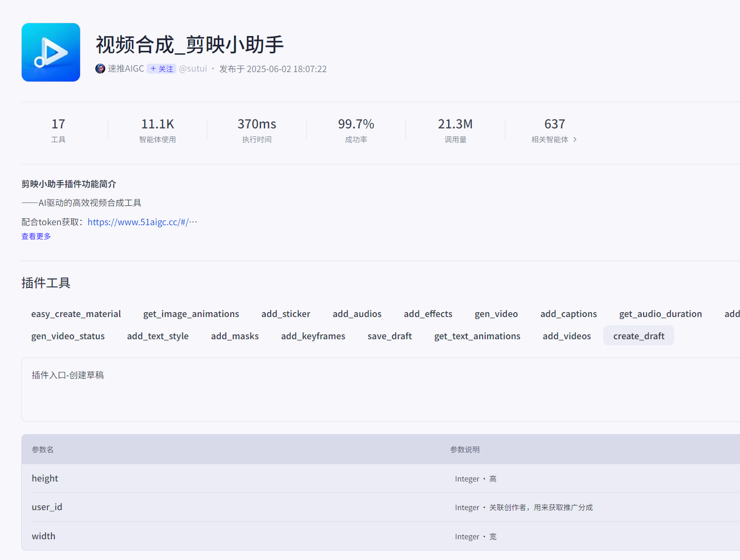Click the 370ms 执行时间 statistic
Screen dimensions: 740x560
(x=257, y=130)
